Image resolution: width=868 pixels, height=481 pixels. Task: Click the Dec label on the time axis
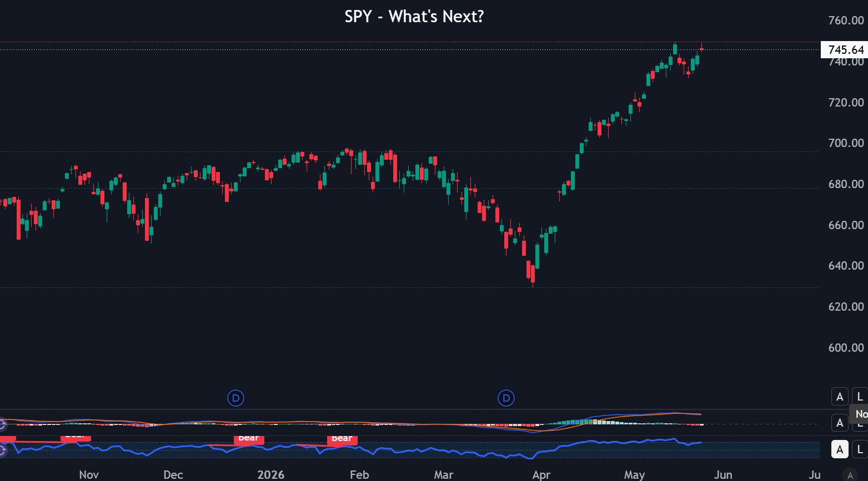(173, 475)
